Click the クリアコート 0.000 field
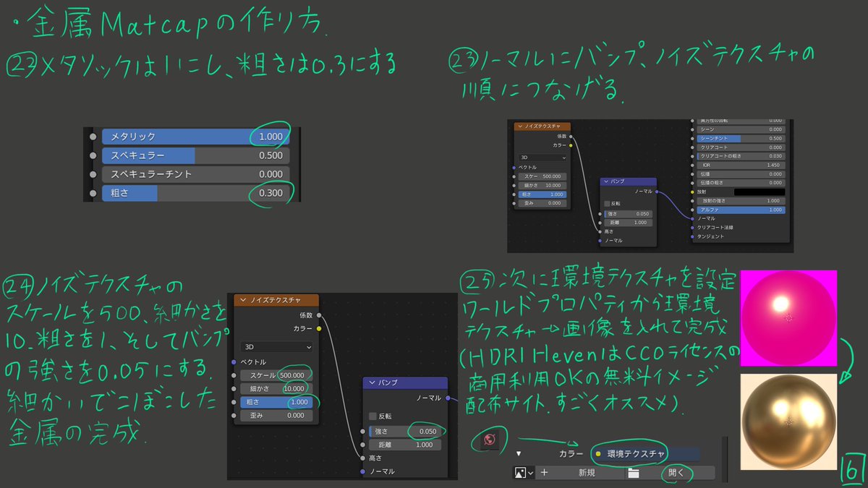 pos(741,147)
